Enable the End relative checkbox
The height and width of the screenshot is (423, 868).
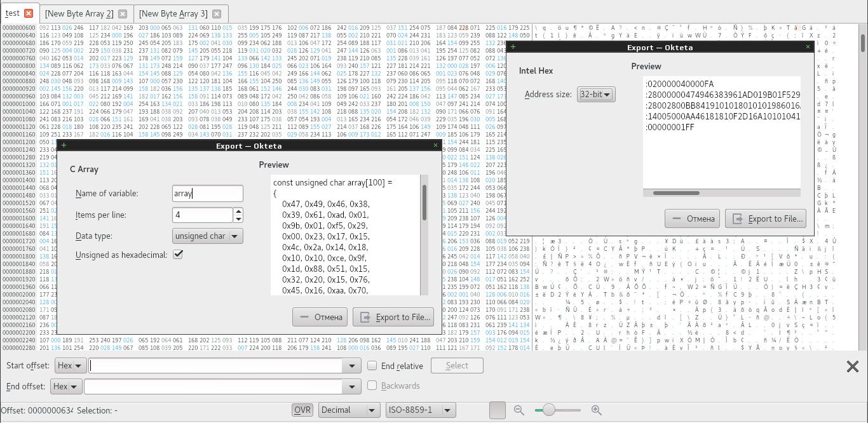point(372,366)
